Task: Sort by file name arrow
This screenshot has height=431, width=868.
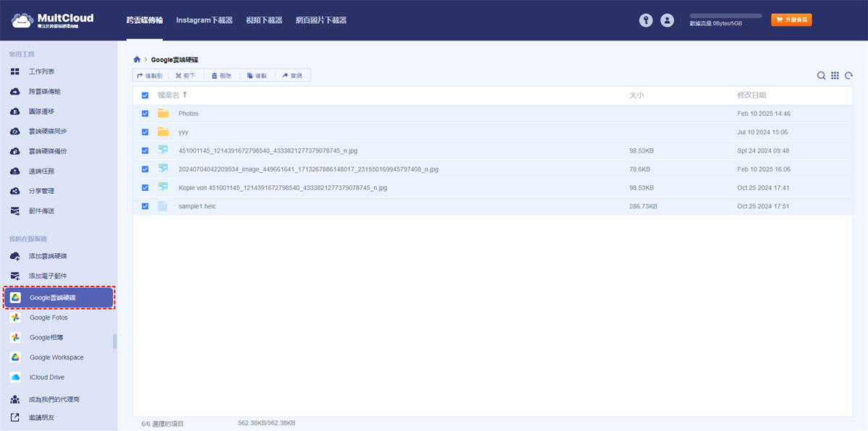Action: pyautogui.click(x=184, y=95)
